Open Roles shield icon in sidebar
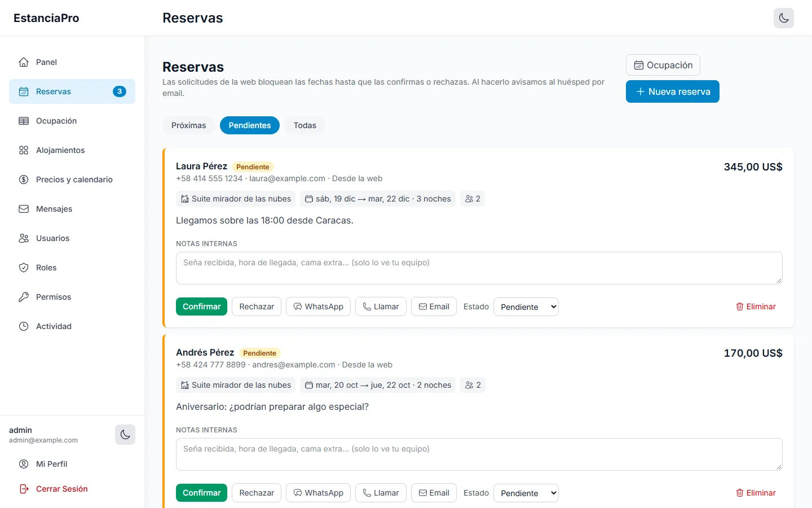The width and height of the screenshot is (812, 508). [x=24, y=268]
